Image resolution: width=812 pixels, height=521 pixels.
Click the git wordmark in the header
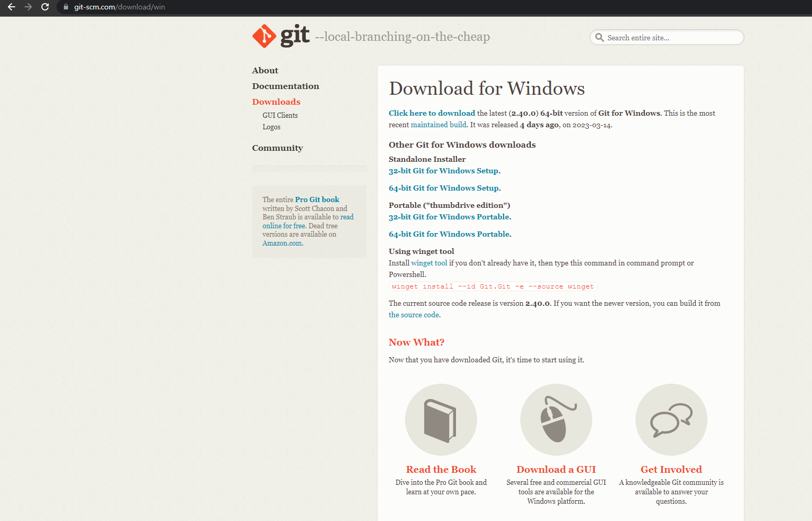pyautogui.click(x=295, y=36)
